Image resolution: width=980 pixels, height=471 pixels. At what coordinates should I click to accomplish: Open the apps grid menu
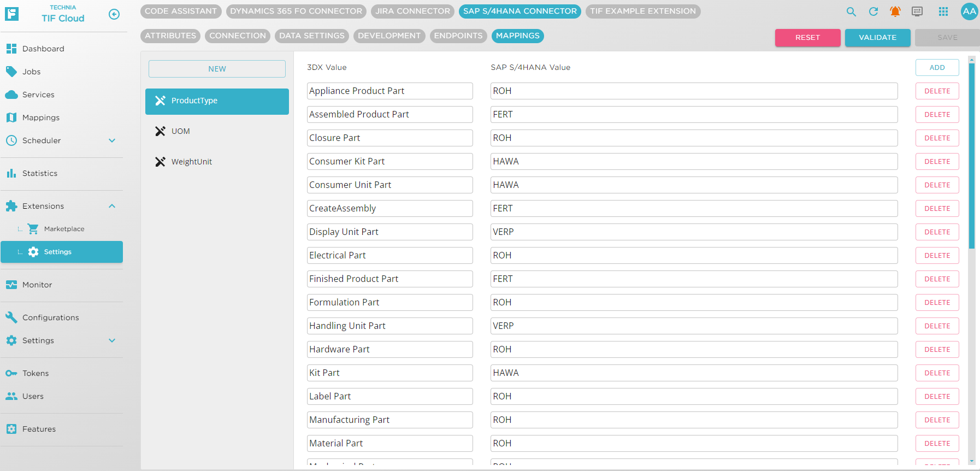coord(943,11)
